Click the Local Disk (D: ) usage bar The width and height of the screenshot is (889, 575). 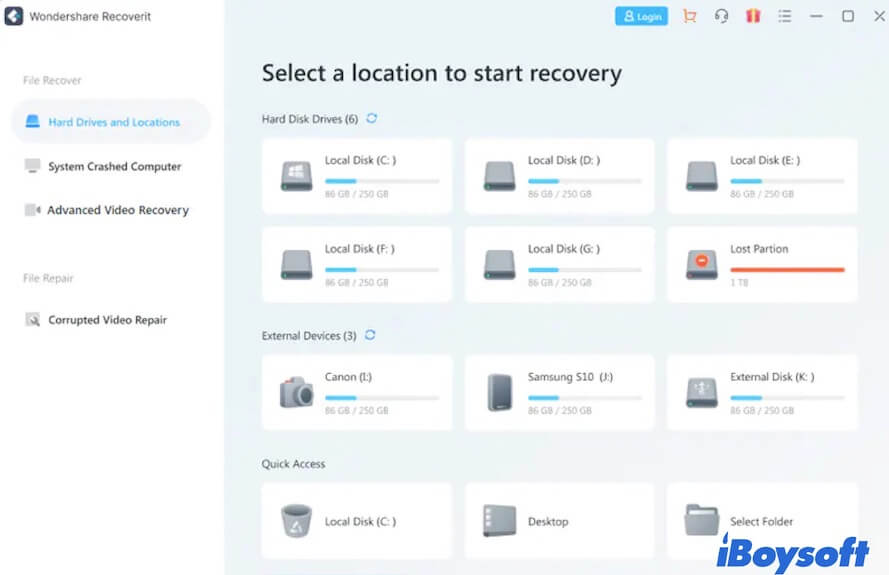(585, 181)
